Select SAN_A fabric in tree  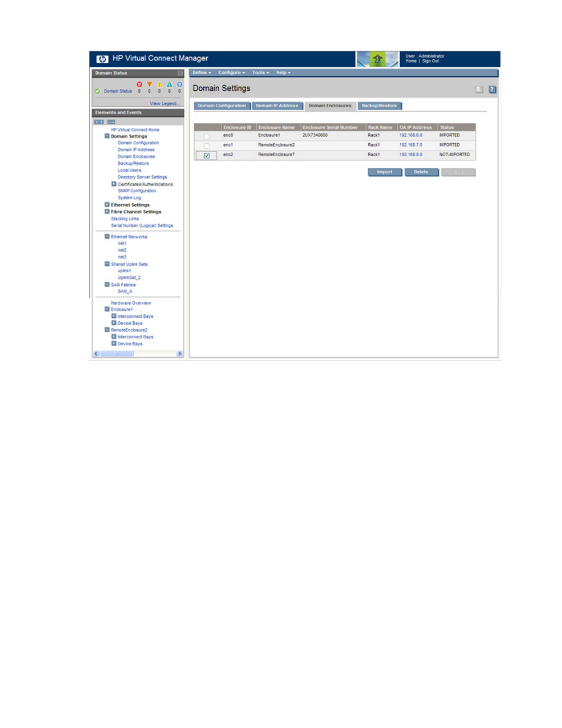[x=125, y=291]
